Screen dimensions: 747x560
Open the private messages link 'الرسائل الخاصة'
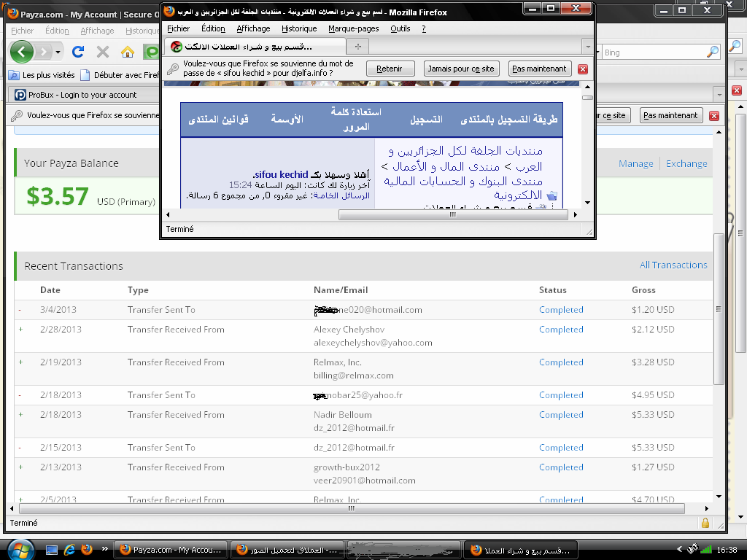341,195
